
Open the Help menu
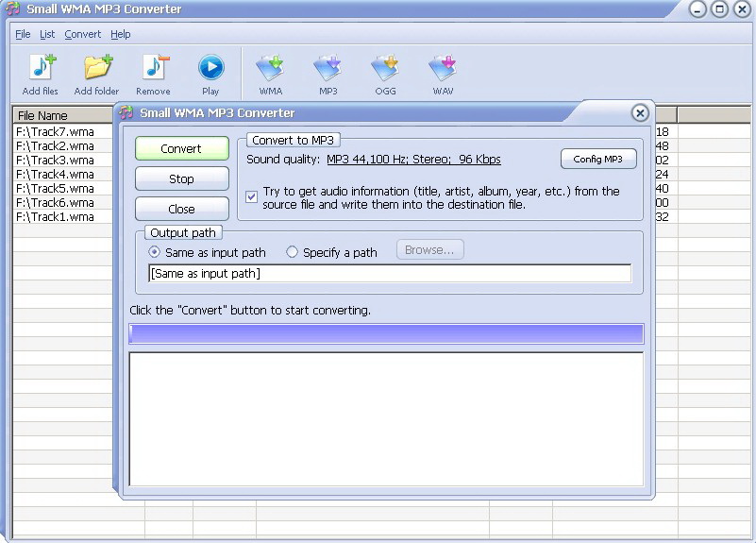(x=121, y=34)
